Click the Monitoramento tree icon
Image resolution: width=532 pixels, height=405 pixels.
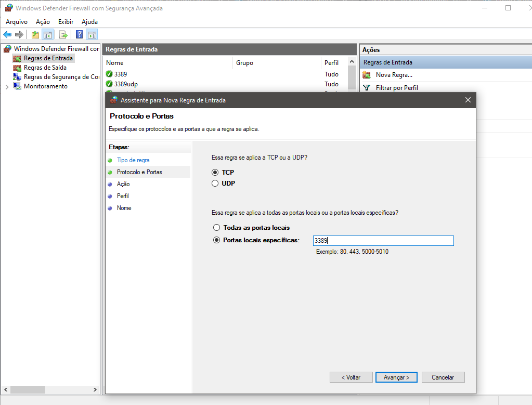pyautogui.click(x=17, y=86)
